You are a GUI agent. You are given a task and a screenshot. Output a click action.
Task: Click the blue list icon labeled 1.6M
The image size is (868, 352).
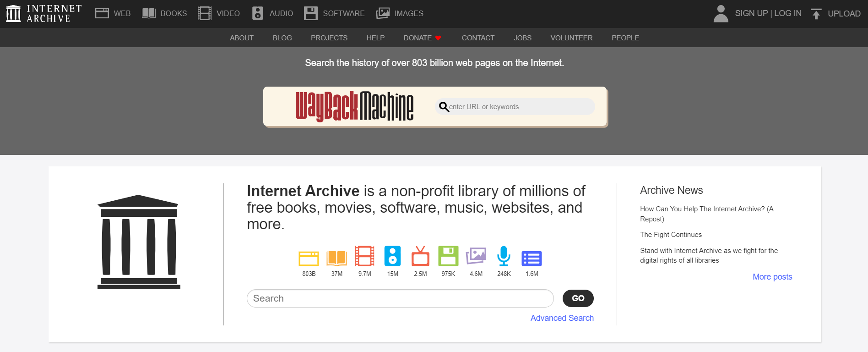532,258
